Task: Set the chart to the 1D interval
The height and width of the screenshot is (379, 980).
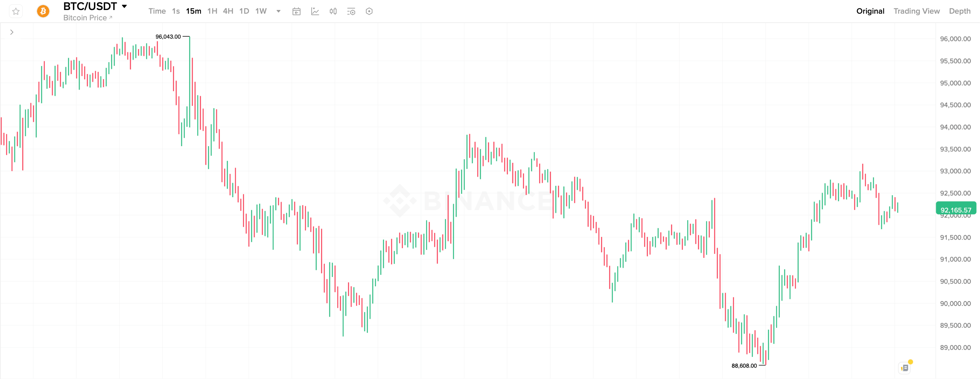Action: point(244,11)
